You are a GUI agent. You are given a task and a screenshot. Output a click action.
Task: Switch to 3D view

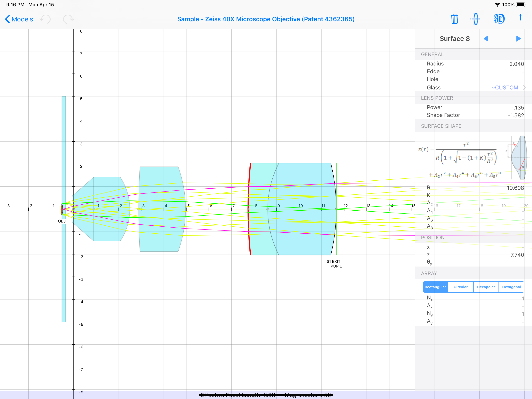click(x=499, y=19)
